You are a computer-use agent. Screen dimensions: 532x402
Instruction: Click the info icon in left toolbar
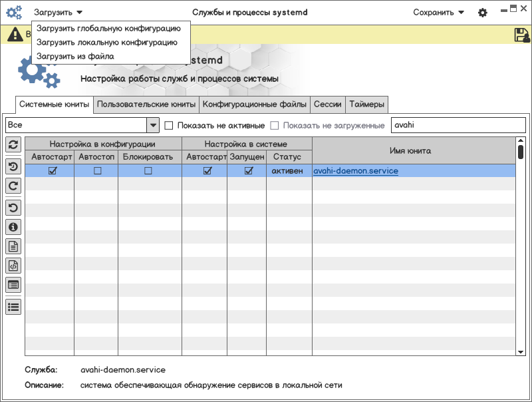pyautogui.click(x=13, y=227)
